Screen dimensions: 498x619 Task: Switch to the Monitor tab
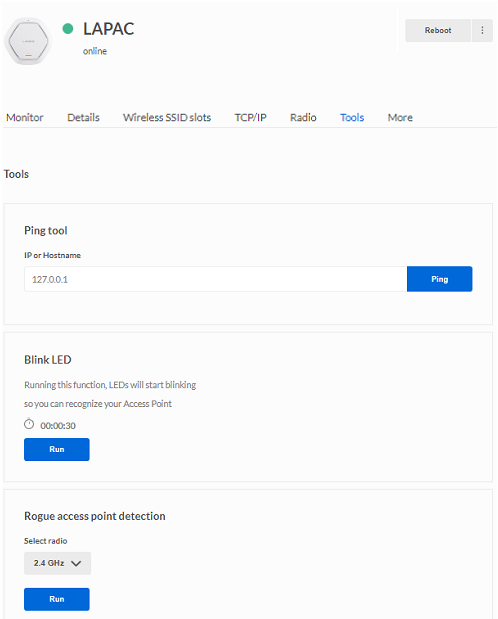pos(24,118)
